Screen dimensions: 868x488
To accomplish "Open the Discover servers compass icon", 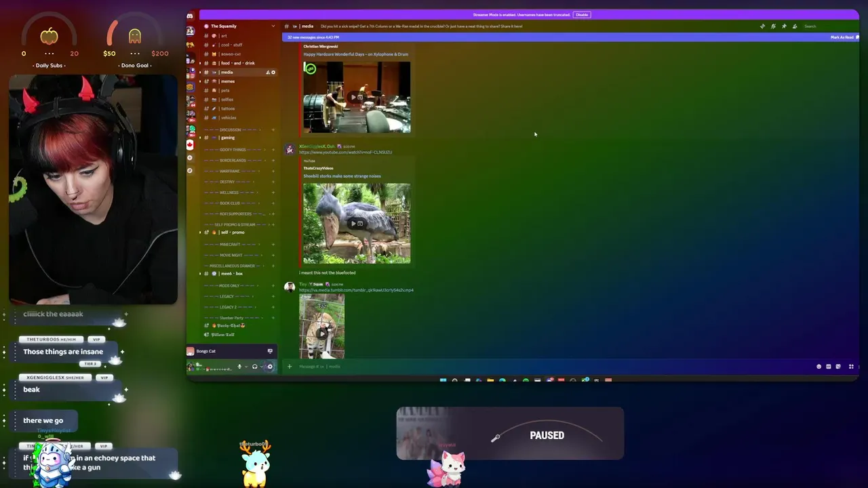I will tap(190, 170).
